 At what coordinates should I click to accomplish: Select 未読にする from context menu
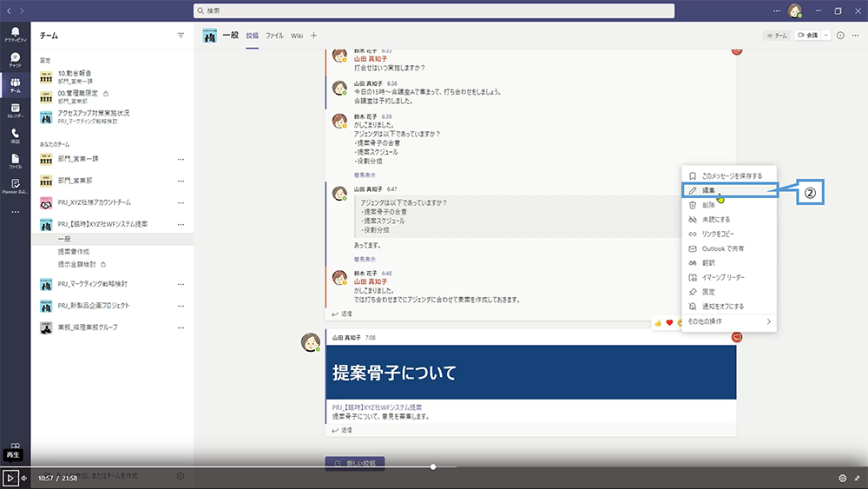(729, 219)
